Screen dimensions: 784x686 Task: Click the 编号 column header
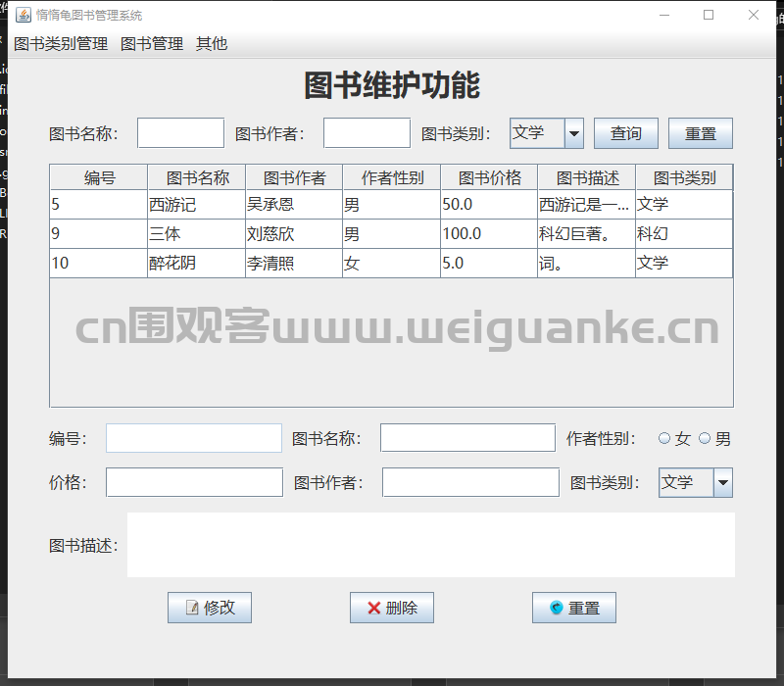(99, 177)
